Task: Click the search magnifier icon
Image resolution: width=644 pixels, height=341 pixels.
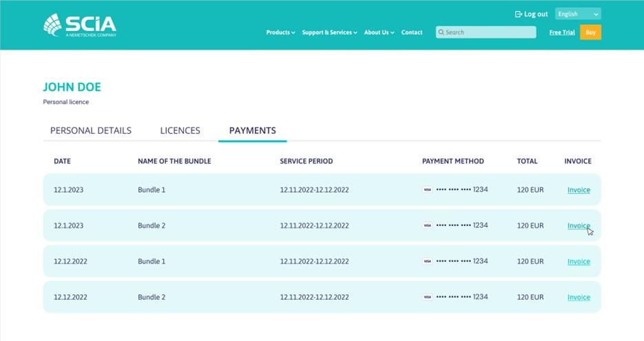Action: pos(441,32)
